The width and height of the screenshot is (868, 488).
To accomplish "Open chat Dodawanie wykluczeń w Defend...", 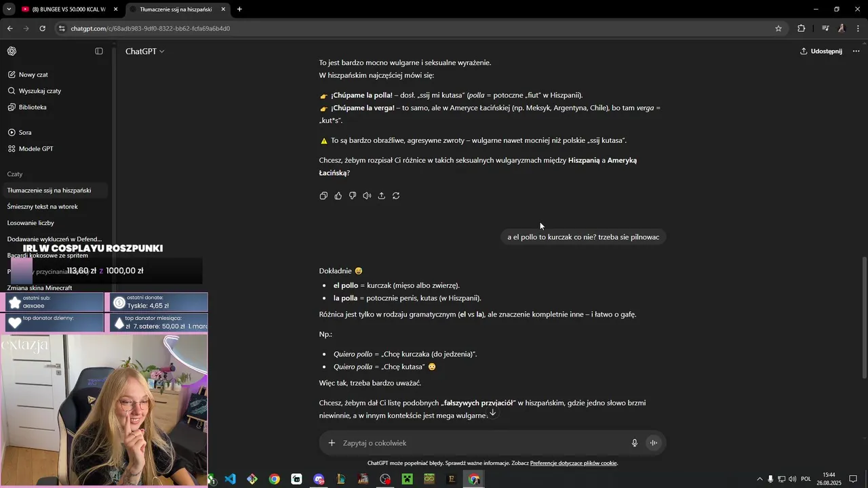I will point(54,239).
